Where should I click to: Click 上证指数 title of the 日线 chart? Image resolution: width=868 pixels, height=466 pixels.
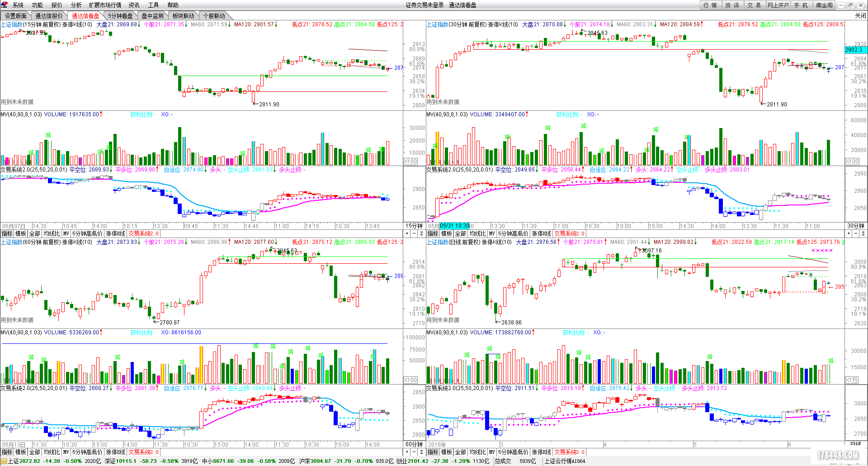pyautogui.click(x=437, y=243)
